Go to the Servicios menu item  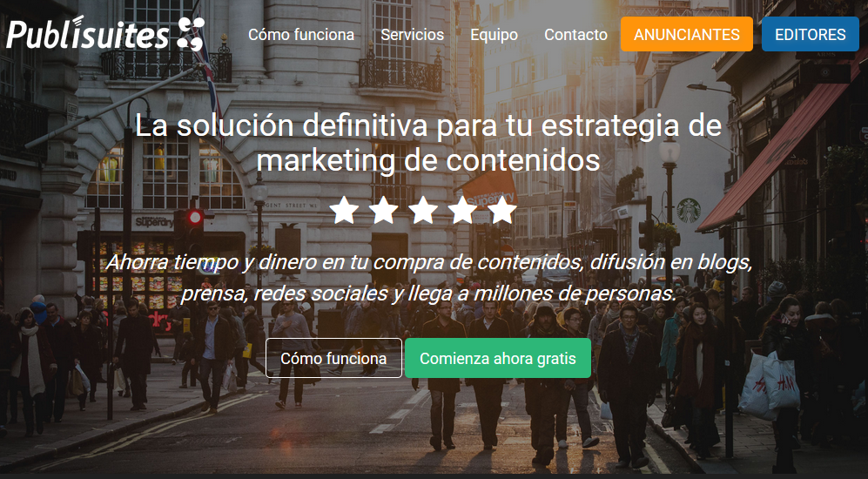click(413, 34)
